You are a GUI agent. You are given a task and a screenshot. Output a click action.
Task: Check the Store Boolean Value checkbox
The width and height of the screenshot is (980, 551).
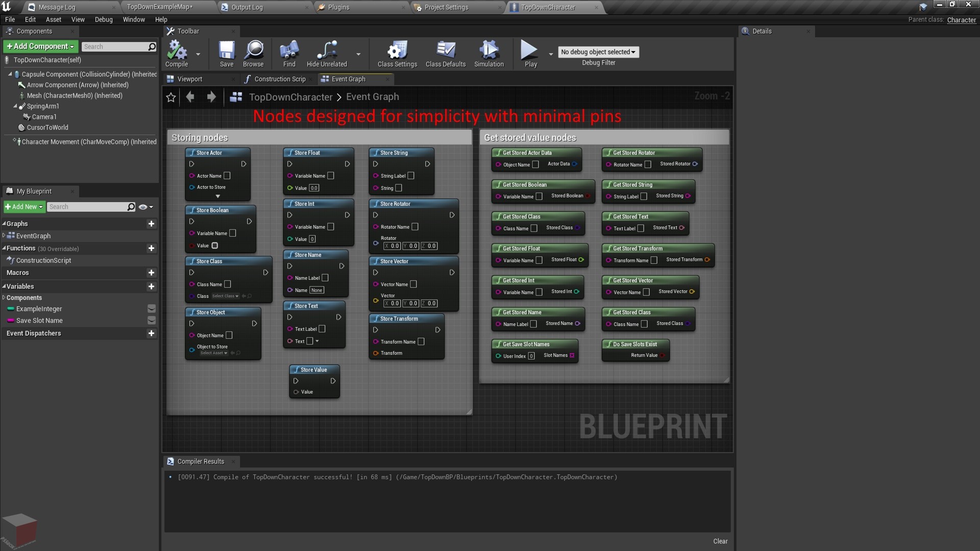[215, 245]
